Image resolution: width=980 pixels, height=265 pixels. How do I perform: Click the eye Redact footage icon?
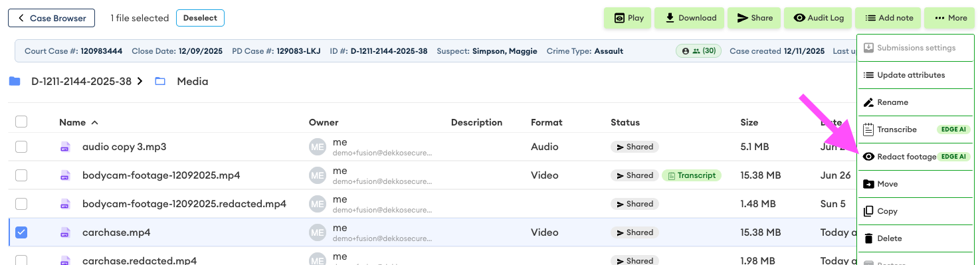[868, 157]
